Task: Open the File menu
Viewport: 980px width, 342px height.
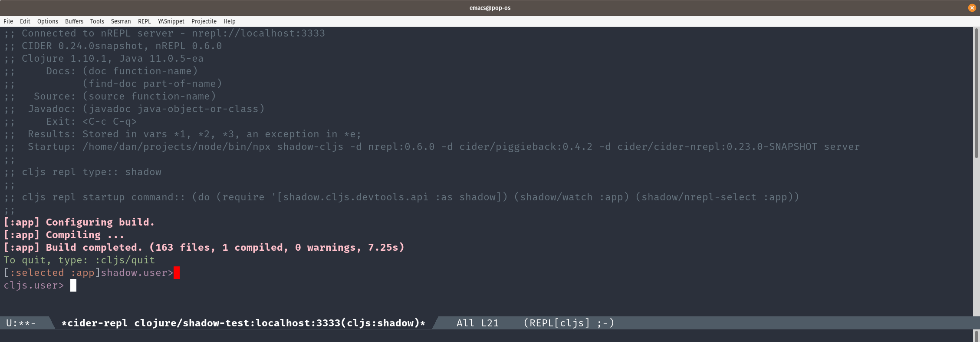Action: [8, 21]
